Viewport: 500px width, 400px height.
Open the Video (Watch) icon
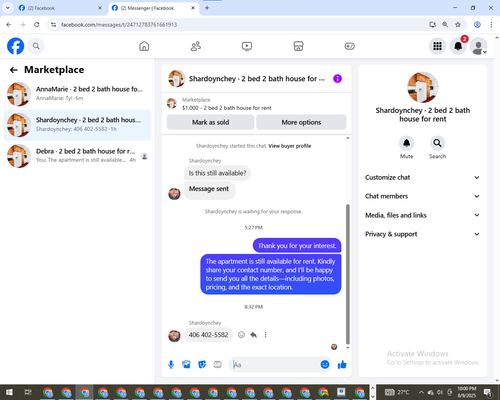point(247,46)
